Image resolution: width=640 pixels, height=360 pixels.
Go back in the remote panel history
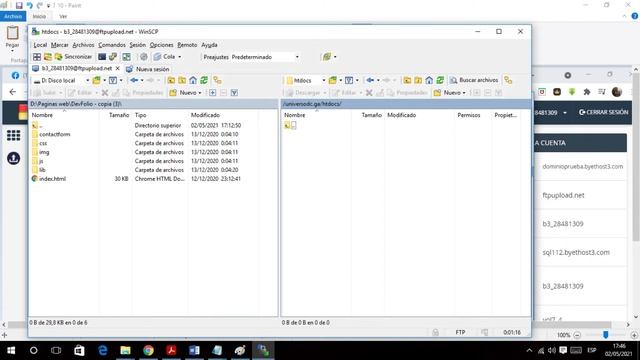(370, 80)
